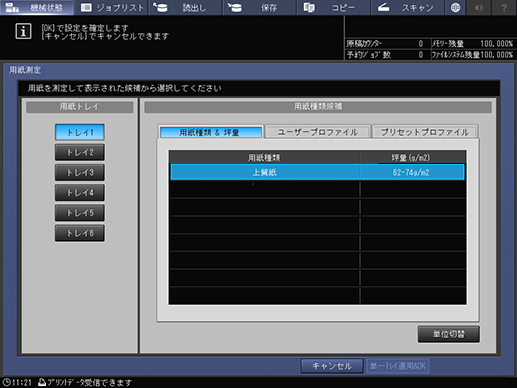Open the 読出し recall tab
517x388 pixels.
click(x=185, y=7)
